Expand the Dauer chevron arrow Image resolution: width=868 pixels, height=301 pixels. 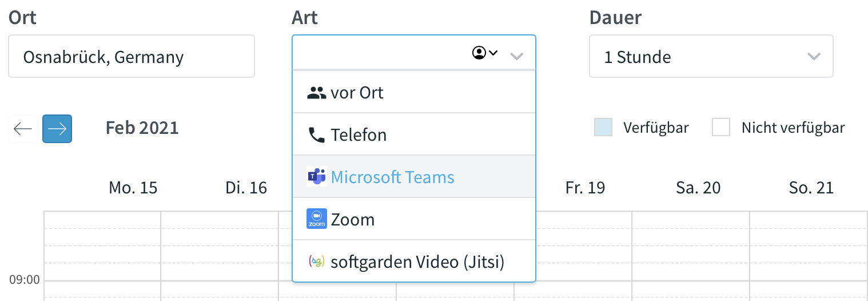tap(813, 57)
